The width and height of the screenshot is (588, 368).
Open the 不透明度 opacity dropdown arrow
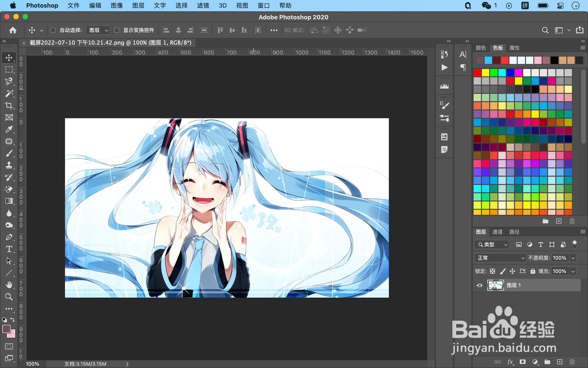pyautogui.click(x=573, y=258)
